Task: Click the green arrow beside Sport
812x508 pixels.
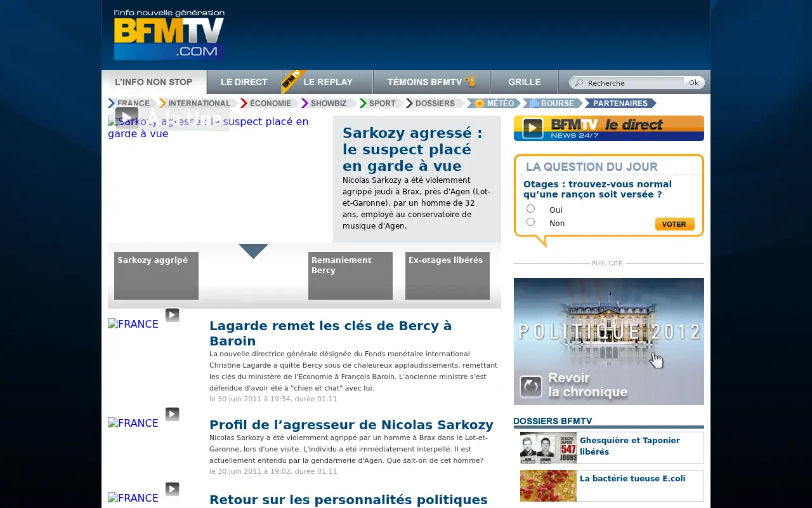Action: (363, 104)
